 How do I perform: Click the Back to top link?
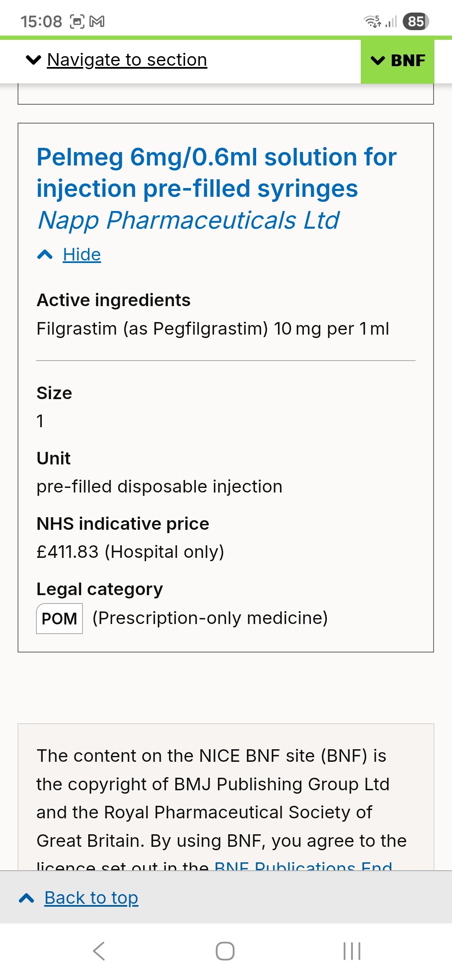(91, 897)
